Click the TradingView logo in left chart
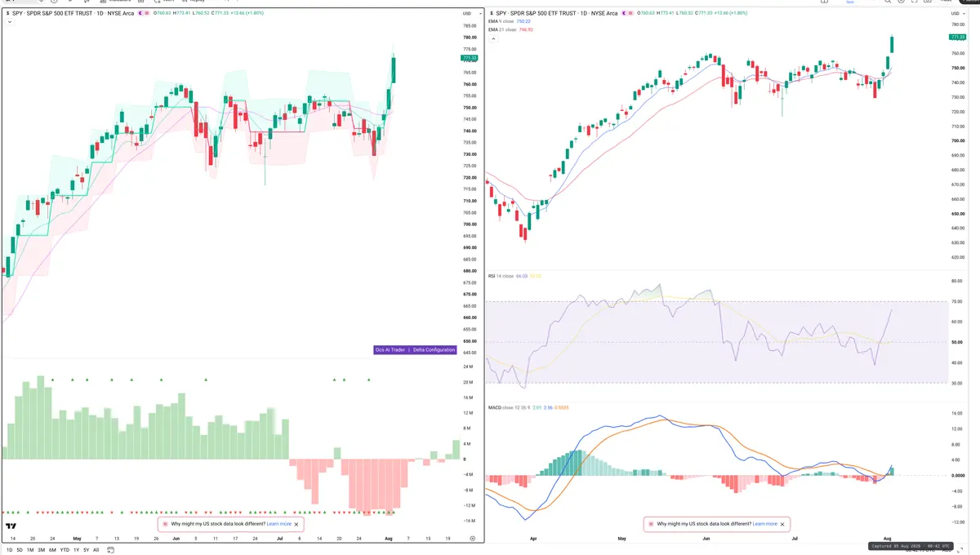The image size is (980, 555). (x=11, y=526)
